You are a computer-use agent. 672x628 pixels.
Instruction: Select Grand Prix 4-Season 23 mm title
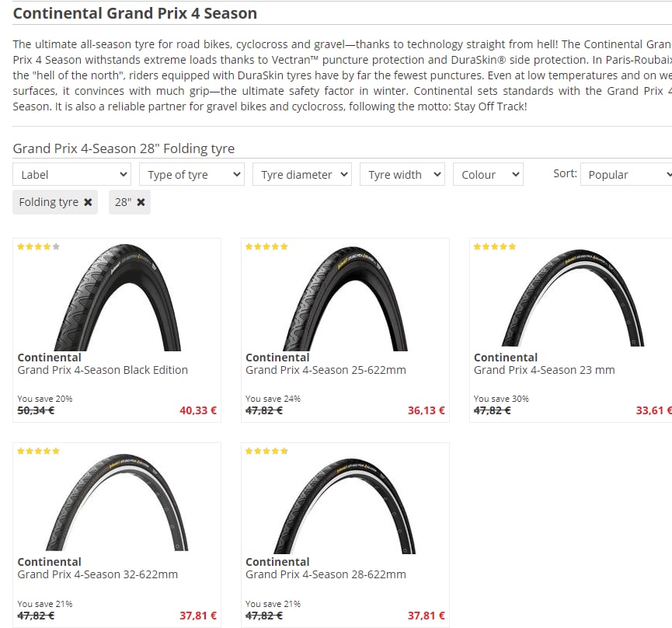click(545, 370)
